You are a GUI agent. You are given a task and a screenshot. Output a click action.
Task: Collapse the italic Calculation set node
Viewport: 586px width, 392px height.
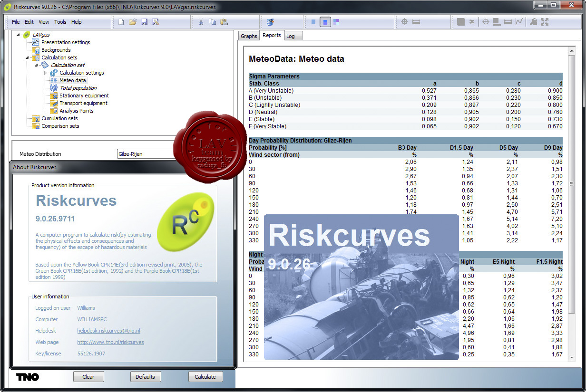pos(37,65)
